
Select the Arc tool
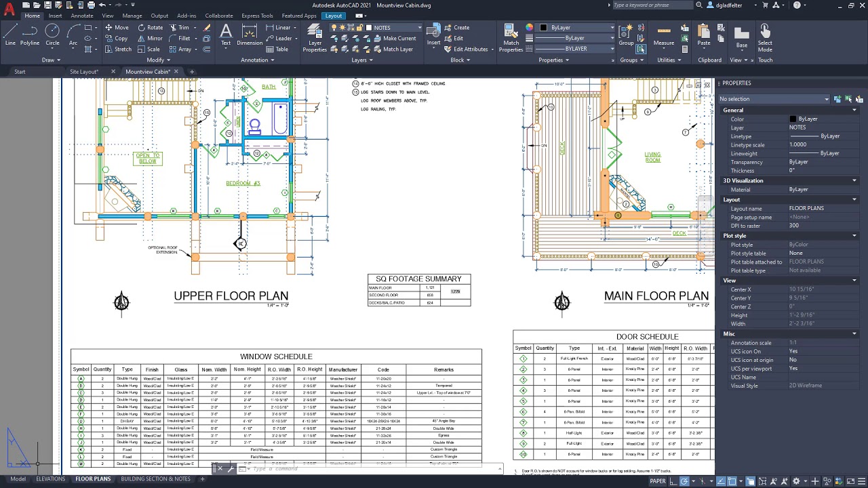pyautogui.click(x=73, y=35)
